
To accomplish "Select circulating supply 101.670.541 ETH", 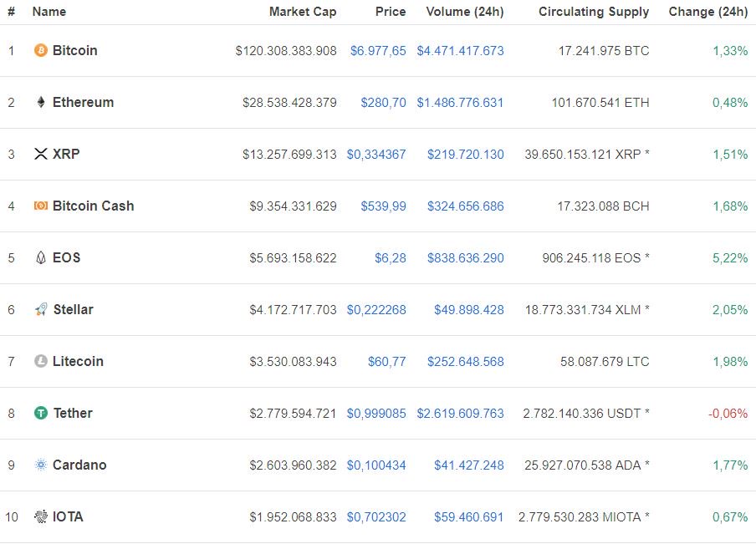I will coord(600,103).
